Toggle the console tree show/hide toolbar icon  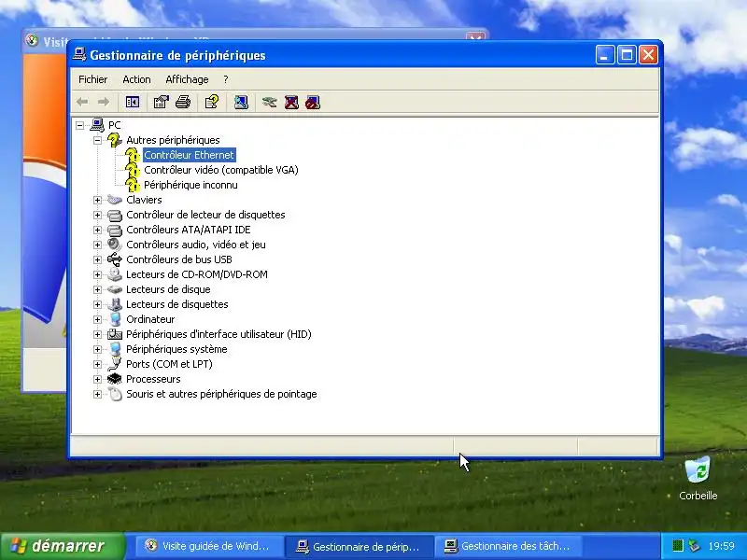coord(133,102)
